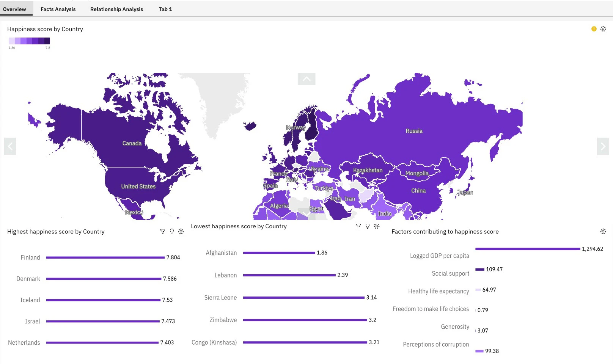Open the explore icon on Factors contributing chart

click(603, 231)
